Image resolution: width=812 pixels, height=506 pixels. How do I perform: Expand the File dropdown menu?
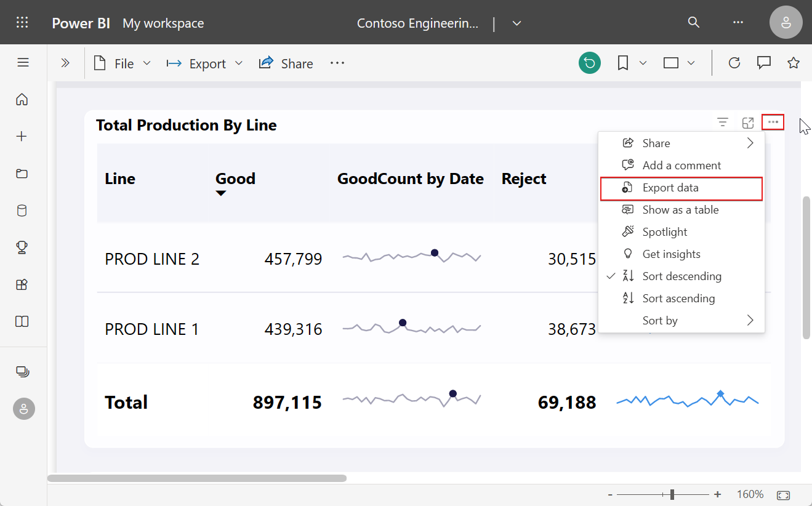[123, 64]
